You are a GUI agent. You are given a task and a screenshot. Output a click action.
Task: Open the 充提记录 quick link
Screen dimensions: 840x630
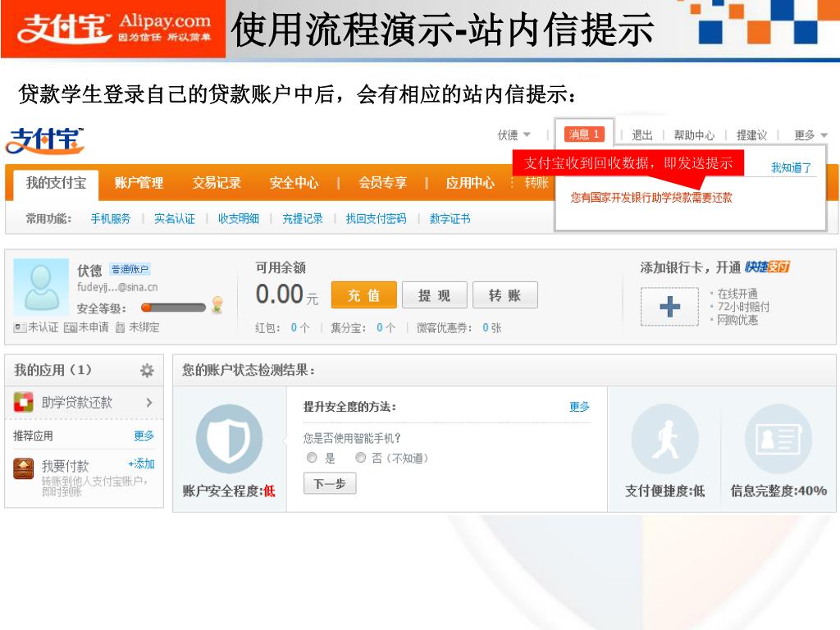coord(303,218)
